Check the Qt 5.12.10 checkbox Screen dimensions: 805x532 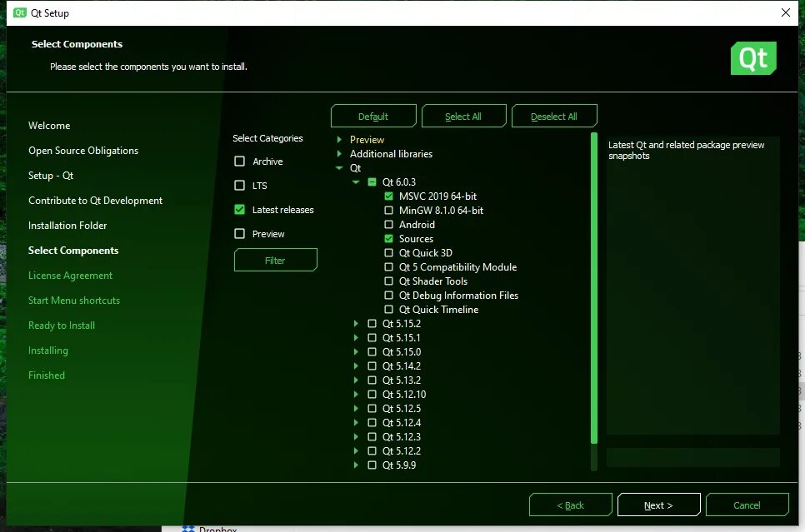372,394
